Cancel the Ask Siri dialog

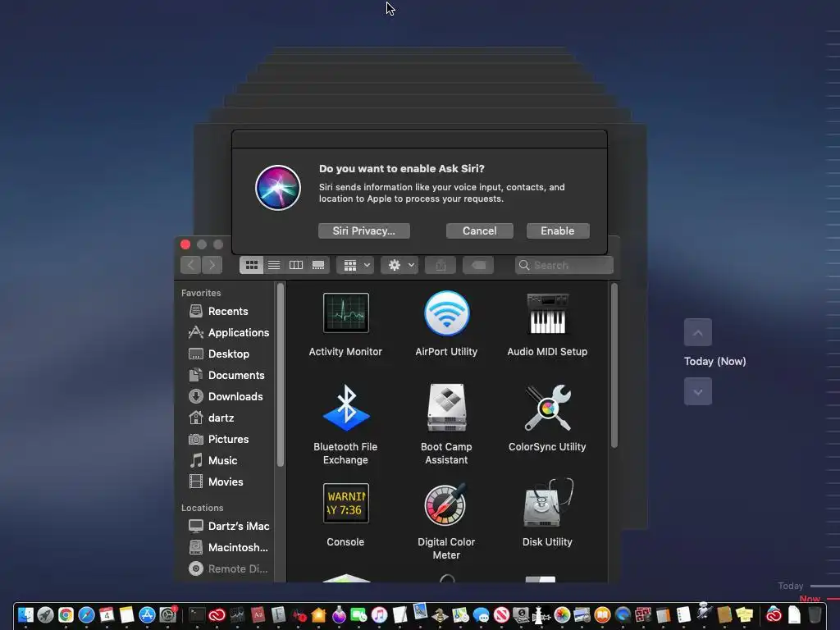click(x=479, y=231)
